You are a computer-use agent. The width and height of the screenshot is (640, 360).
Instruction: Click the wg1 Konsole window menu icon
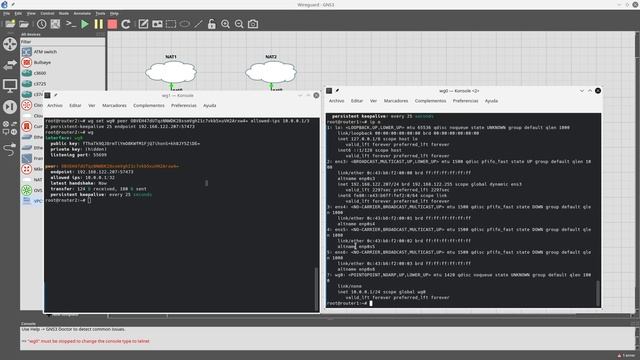(x=47, y=96)
